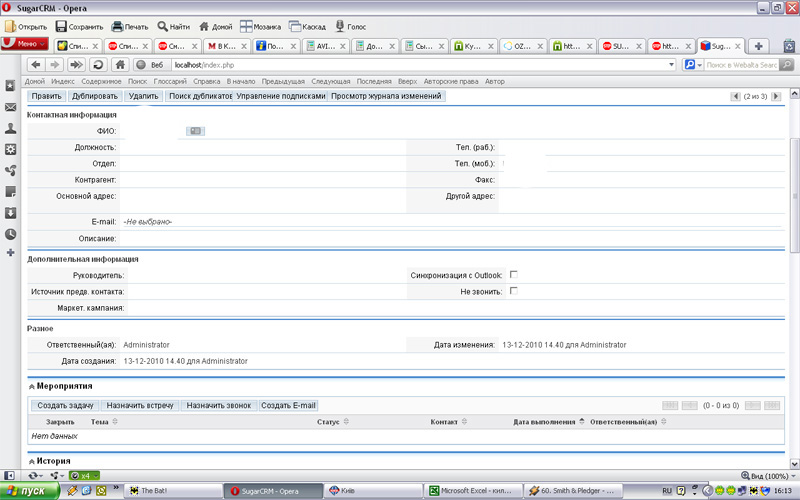Check the Не звонить checkbox
800x500 pixels.
514,291
